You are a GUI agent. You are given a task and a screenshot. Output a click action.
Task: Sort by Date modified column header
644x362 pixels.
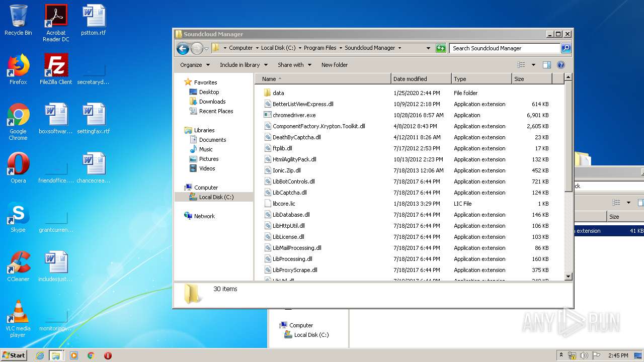[x=421, y=79]
